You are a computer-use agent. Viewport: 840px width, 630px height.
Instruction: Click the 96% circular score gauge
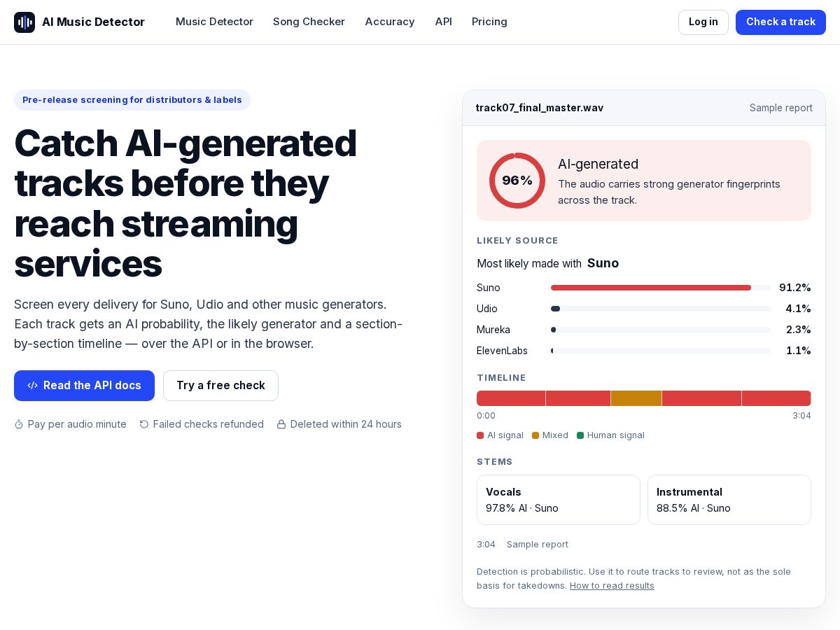tap(517, 181)
